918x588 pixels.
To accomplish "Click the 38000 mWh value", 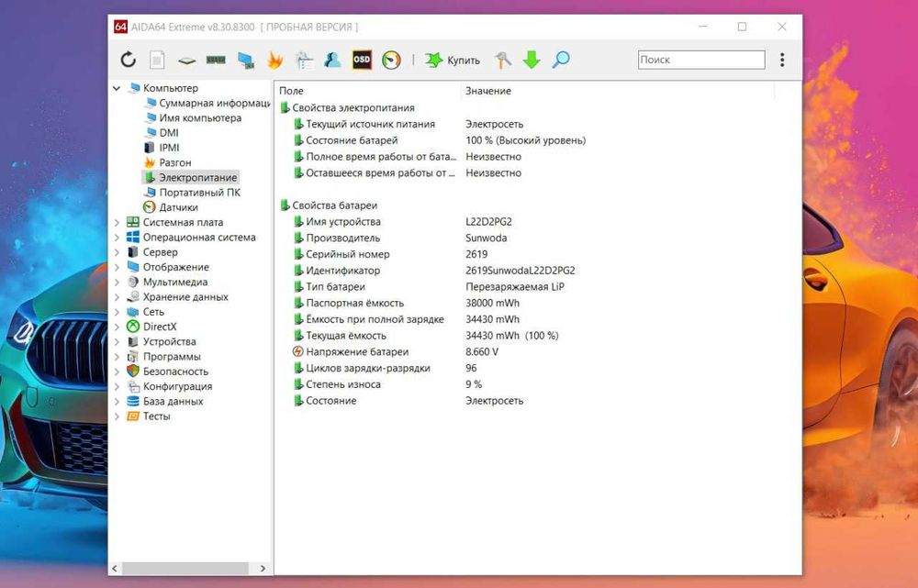I will [492, 303].
